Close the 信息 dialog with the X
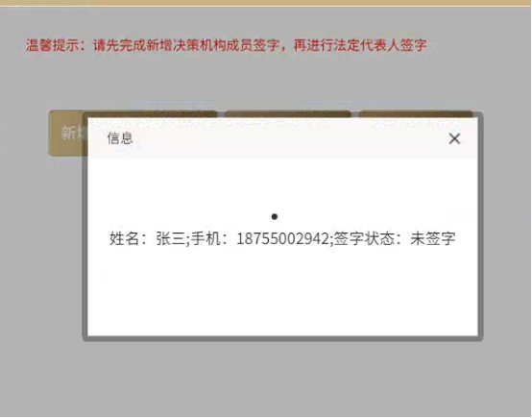 (x=454, y=138)
